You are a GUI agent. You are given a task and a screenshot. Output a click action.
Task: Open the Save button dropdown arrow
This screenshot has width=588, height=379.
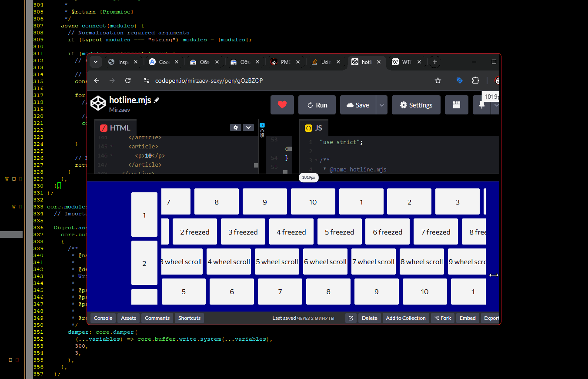coord(381,105)
